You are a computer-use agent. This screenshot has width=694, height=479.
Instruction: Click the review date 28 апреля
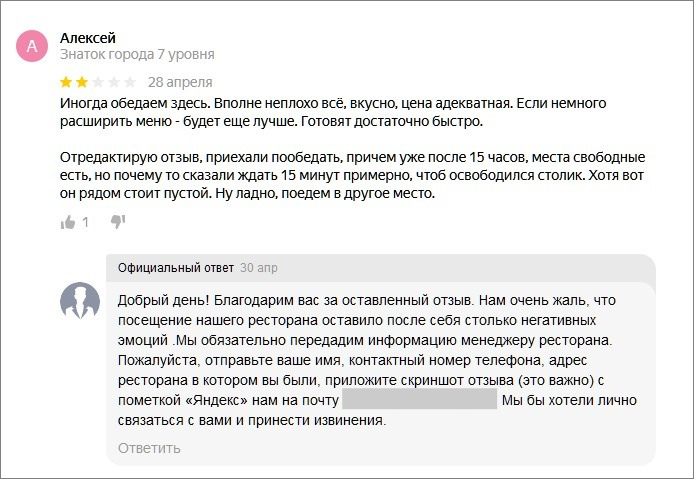coord(180,82)
